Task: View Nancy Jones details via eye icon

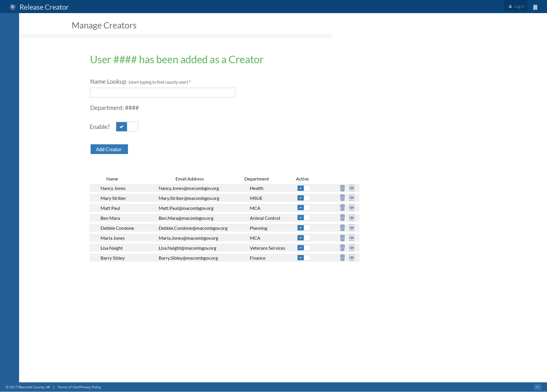Action: [352, 188]
